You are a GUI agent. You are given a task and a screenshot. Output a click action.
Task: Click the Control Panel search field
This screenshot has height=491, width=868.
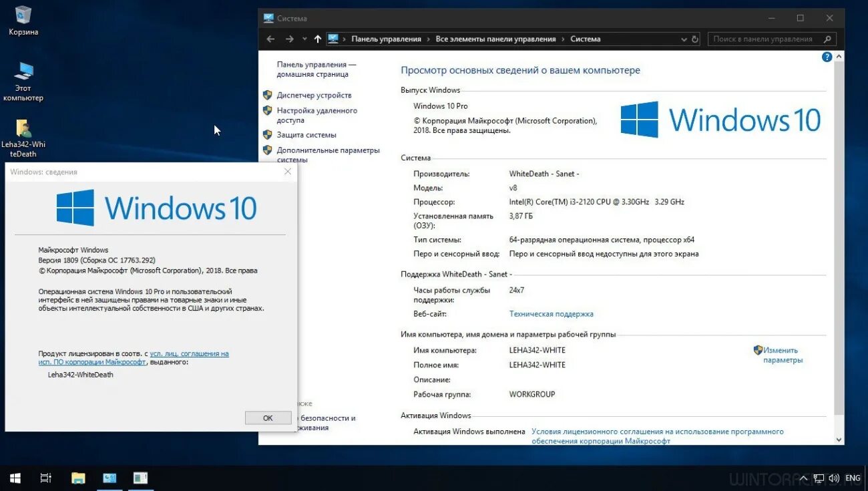tap(768, 39)
